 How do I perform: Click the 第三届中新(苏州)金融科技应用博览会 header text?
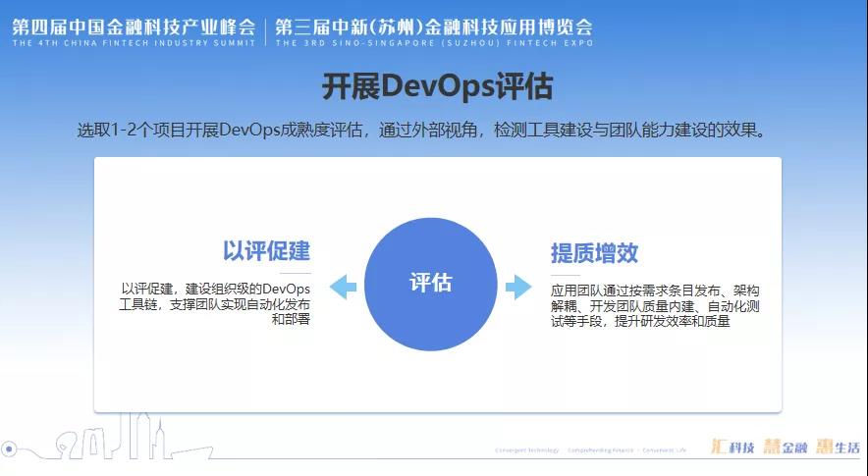pos(434,26)
